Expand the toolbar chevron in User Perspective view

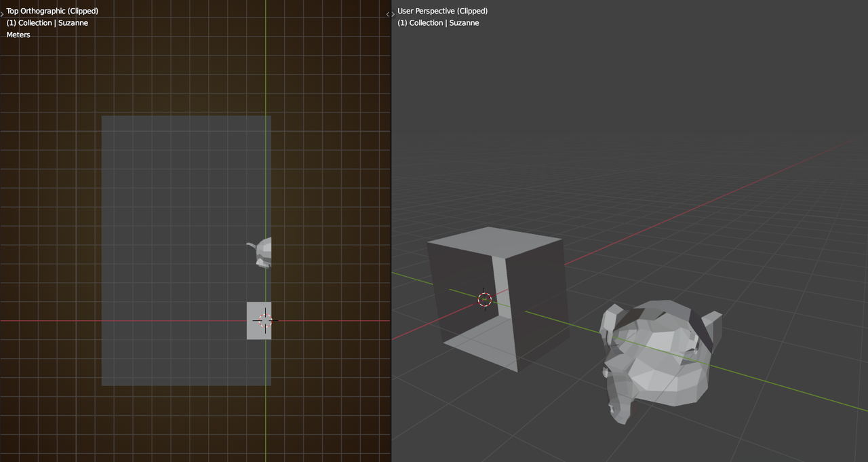click(393, 14)
